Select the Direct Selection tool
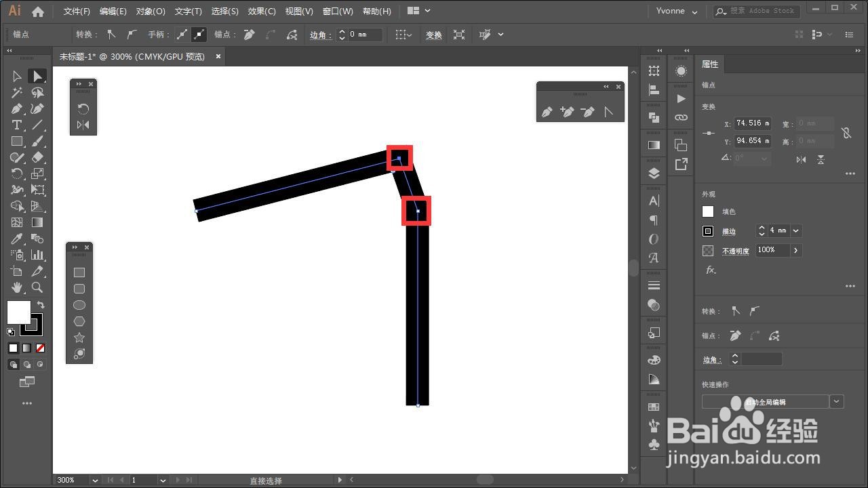The image size is (868, 488). coord(37,76)
